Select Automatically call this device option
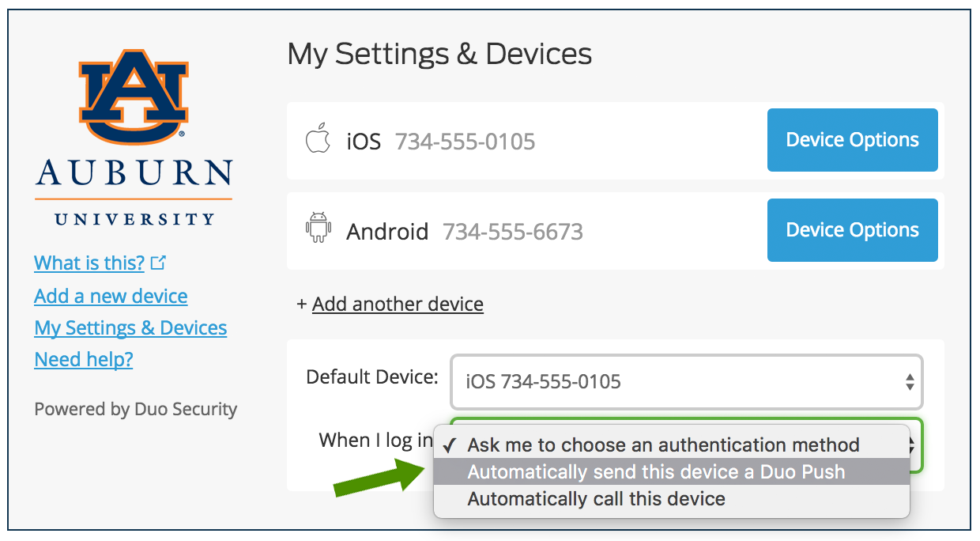Viewport: 980px width, 541px height. tap(596, 499)
